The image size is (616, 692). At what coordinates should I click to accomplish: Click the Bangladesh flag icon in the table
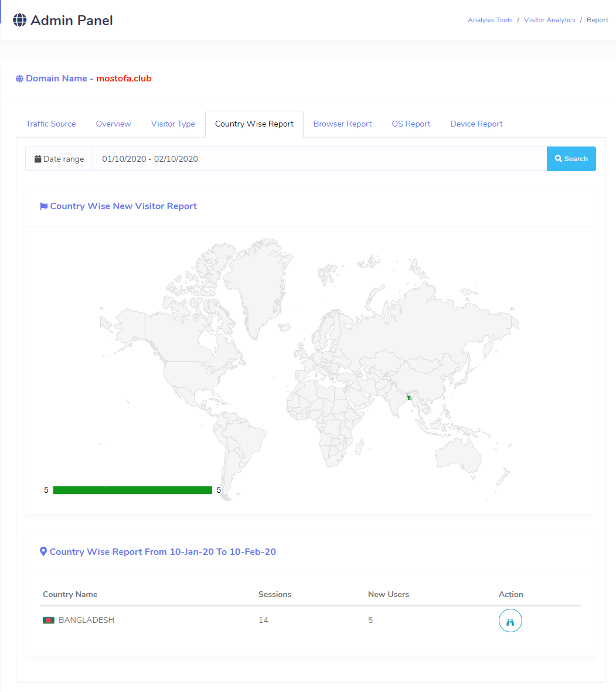[x=49, y=620]
